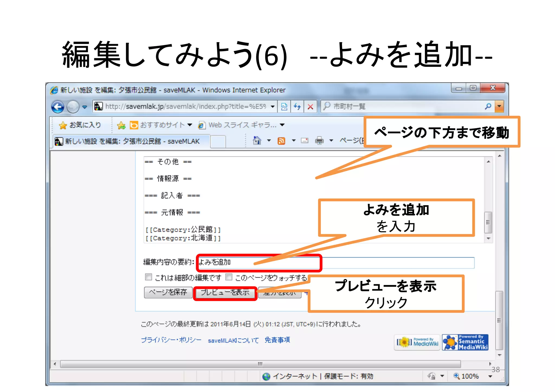Check 'これは細部の編集です' checkbox

tap(148, 277)
